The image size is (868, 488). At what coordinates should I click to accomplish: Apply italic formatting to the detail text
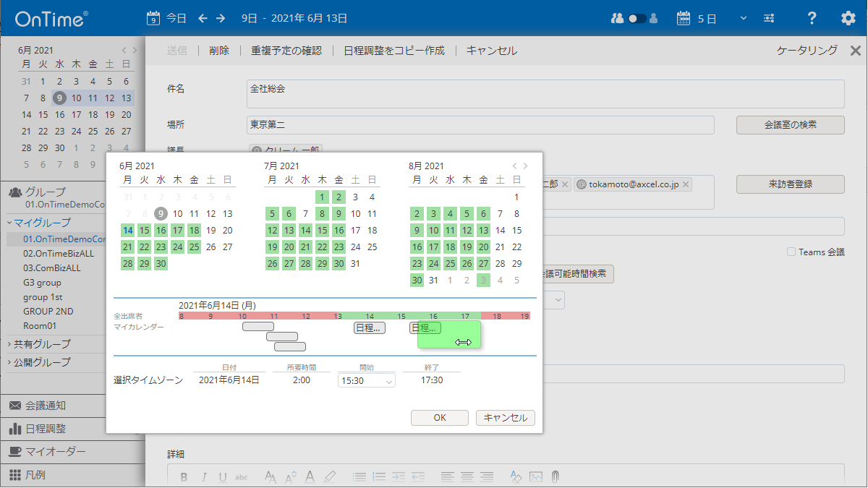(204, 476)
